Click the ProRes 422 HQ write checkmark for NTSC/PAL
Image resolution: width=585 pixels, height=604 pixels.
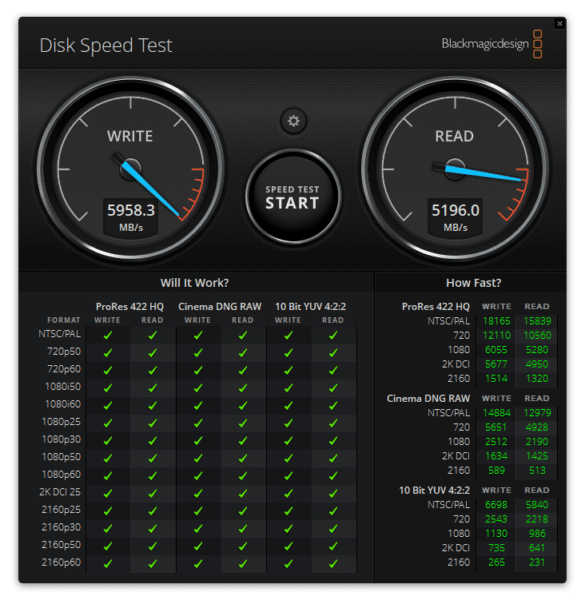click(108, 335)
